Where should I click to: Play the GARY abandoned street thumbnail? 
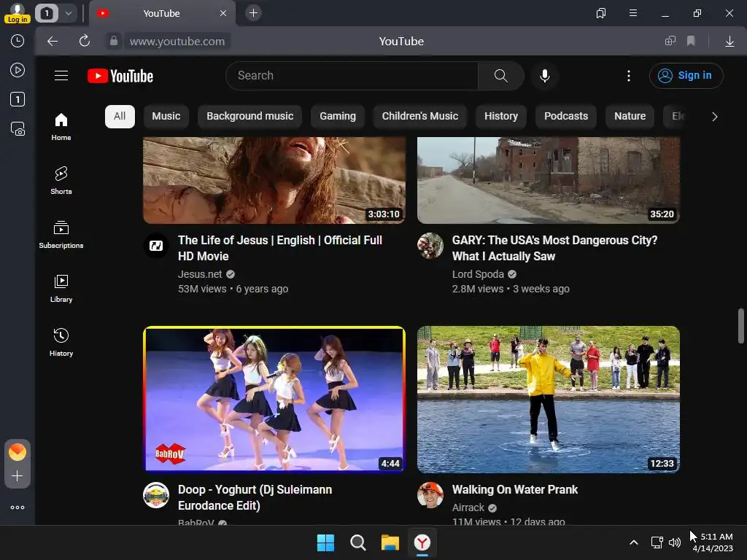(549, 180)
